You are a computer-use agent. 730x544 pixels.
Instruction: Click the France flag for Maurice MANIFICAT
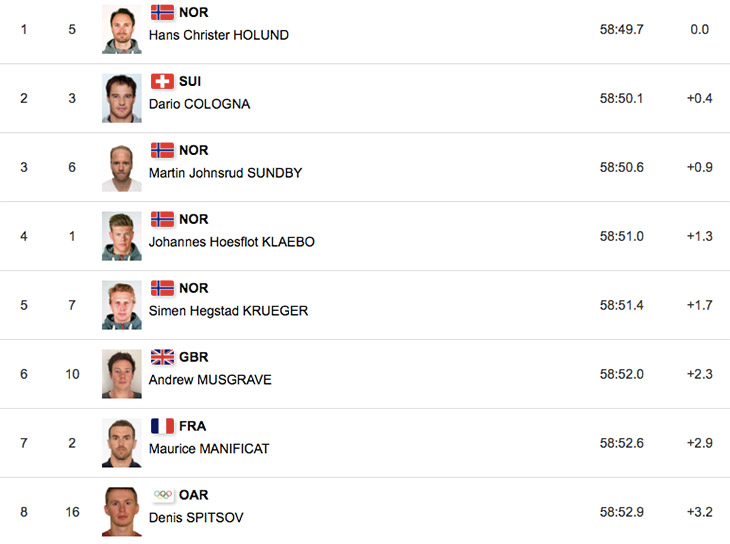(162, 426)
